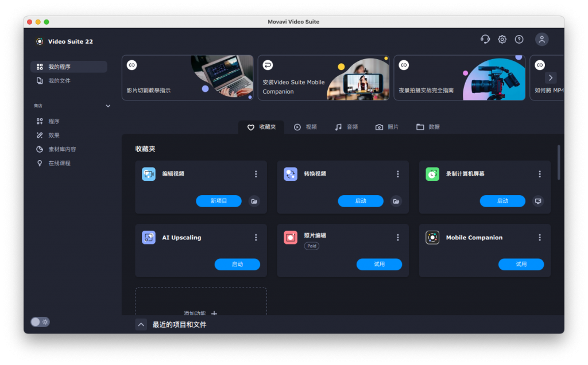Click the Mobile Companion app icon
The width and height of the screenshot is (588, 365).
[x=432, y=238]
